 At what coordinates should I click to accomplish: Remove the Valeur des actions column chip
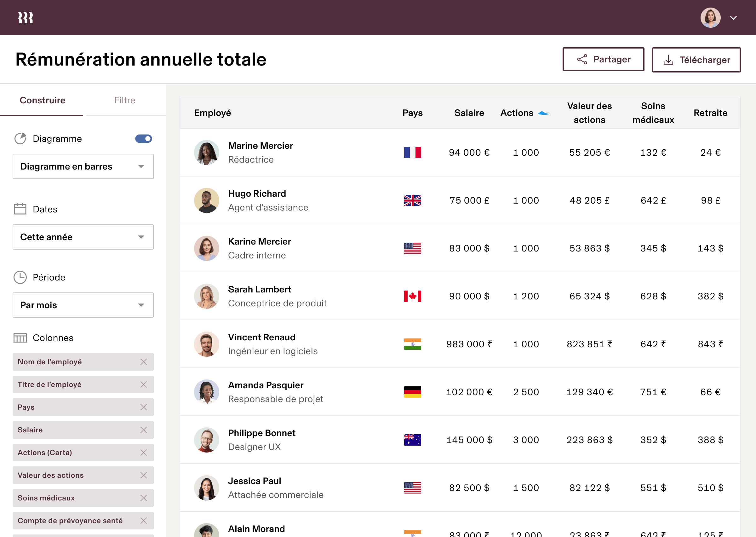pos(143,475)
